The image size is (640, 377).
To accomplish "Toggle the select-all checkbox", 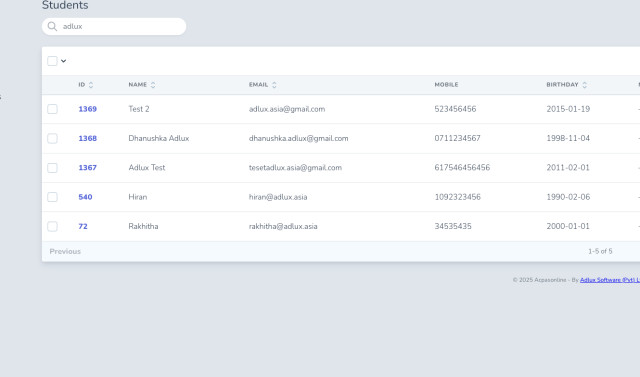I will tap(52, 61).
